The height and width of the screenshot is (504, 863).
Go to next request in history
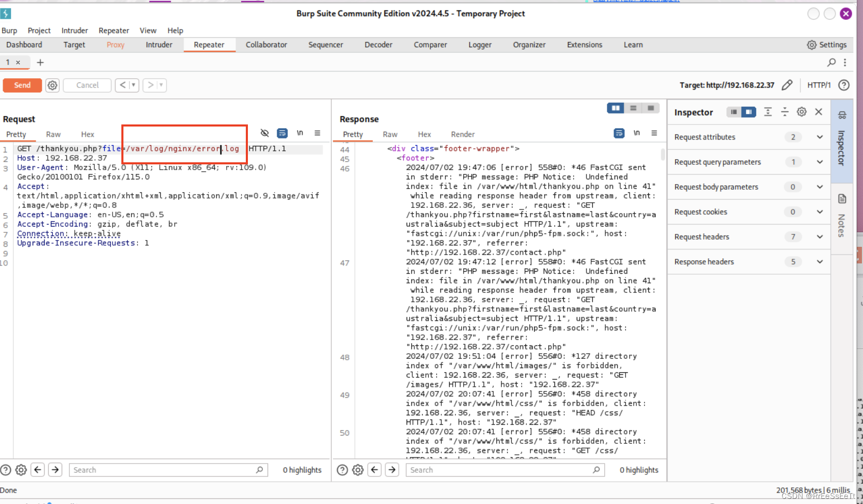pyautogui.click(x=150, y=85)
